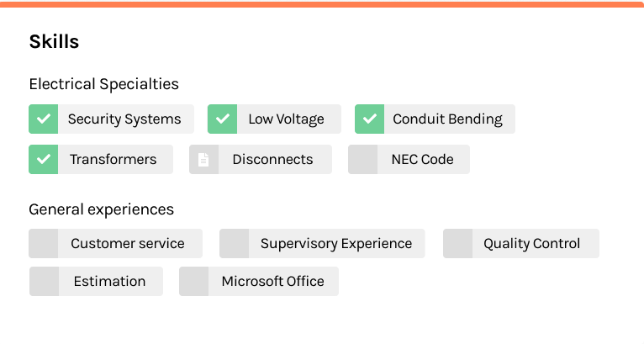
Task: Tick the Estimation skill checkbox
Action: pyautogui.click(x=44, y=281)
